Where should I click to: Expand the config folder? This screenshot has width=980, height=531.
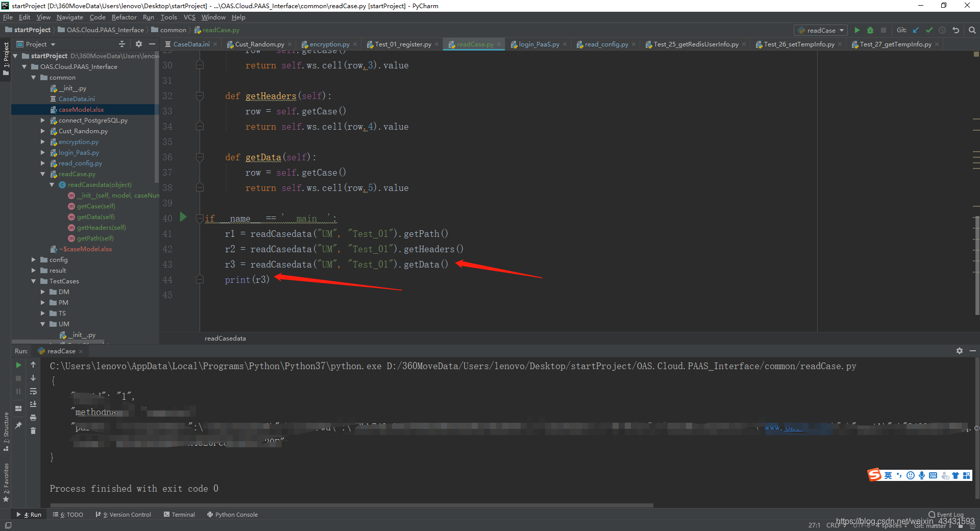[34, 260]
